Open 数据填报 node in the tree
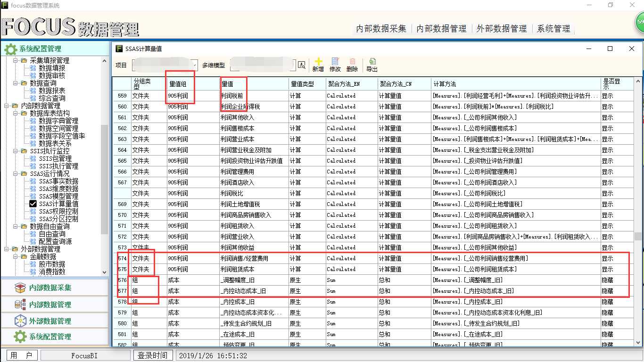The width and height of the screenshot is (644, 362). tap(52, 68)
